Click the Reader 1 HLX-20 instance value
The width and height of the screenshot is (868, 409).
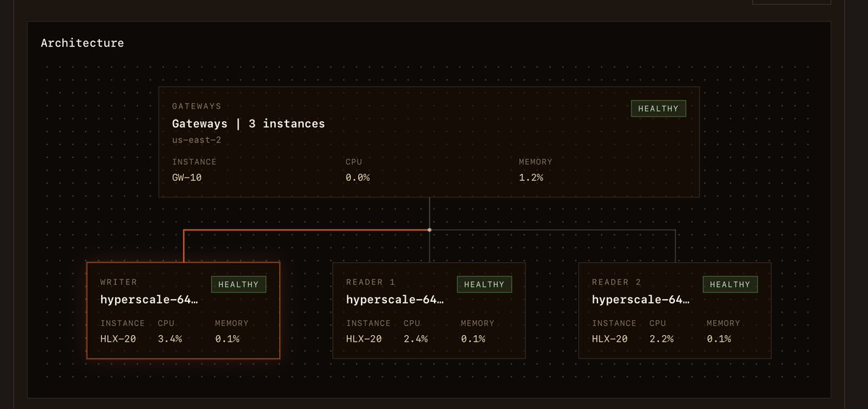(x=364, y=339)
